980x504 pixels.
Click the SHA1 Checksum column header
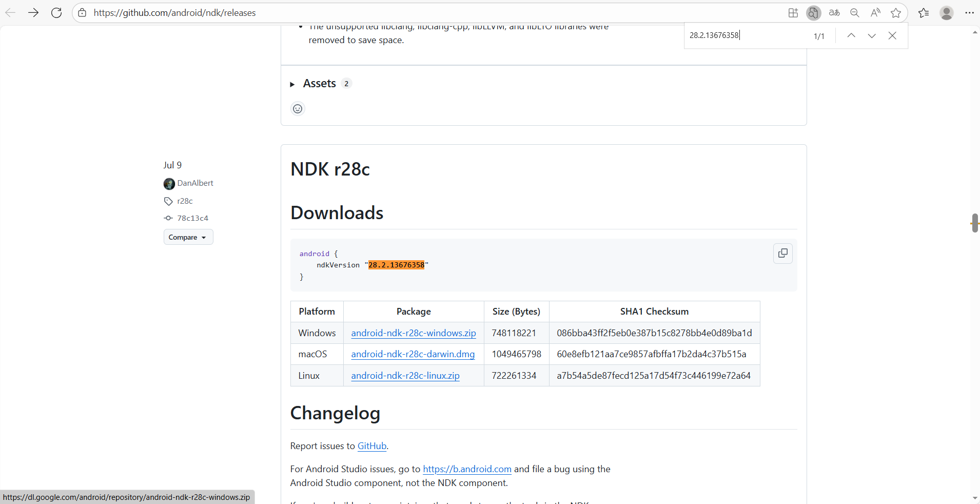pos(654,312)
